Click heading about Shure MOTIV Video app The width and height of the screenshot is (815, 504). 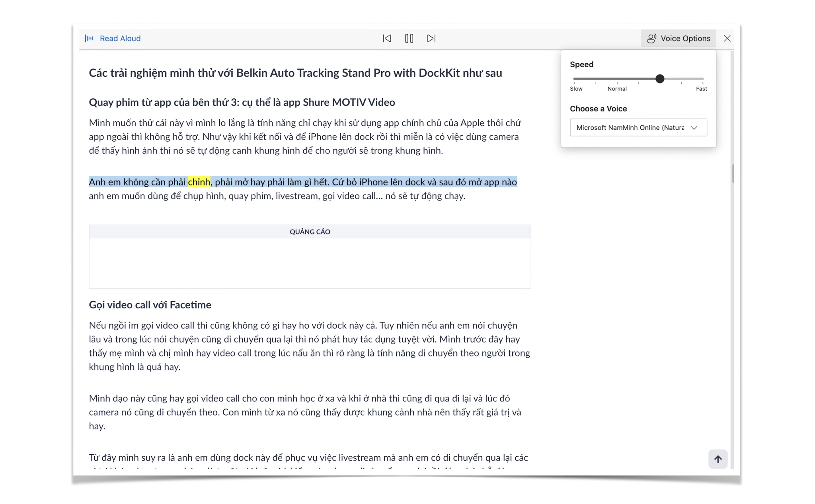coord(242,102)
